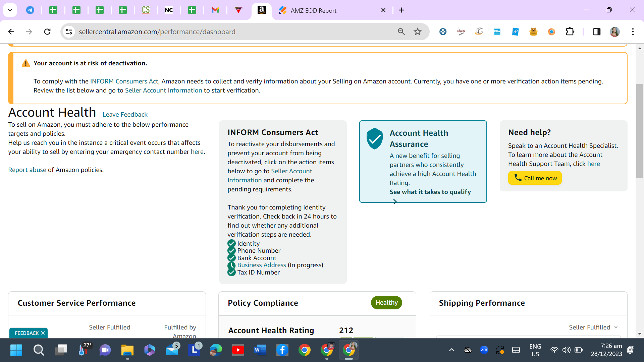644x362 pixels.
Task: Launch Microsoft Edge from taskbar
Action: click(x=216, y=350)
